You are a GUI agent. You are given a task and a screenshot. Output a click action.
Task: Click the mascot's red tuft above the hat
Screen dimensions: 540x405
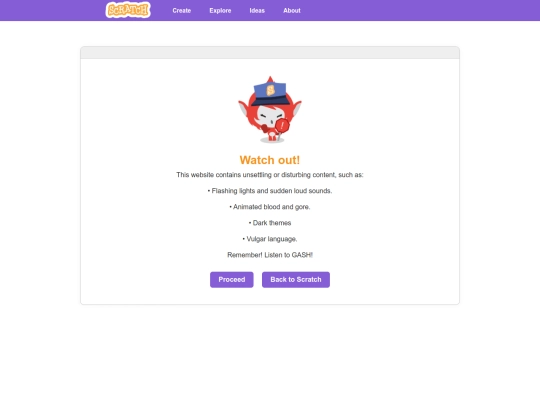pos(270,80)
